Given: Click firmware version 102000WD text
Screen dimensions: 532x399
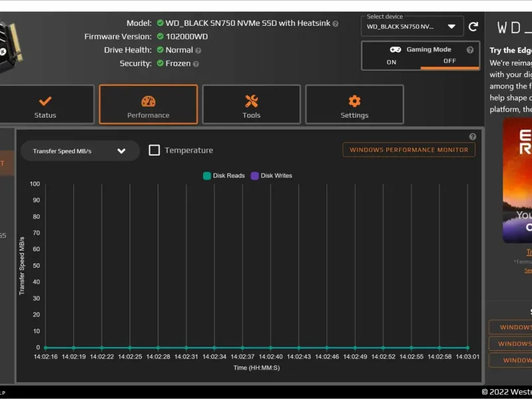Looking at the screenshot, I should click(187, 37).
